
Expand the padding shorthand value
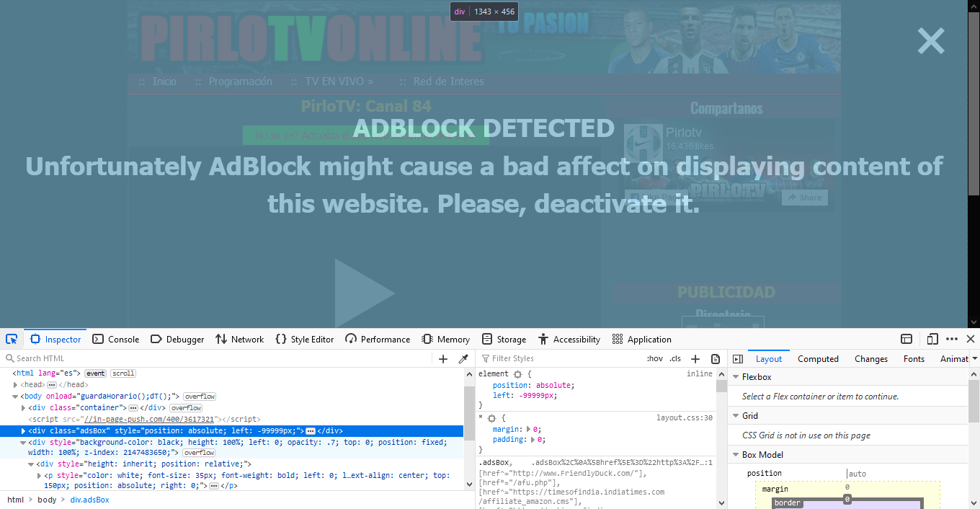534,439
